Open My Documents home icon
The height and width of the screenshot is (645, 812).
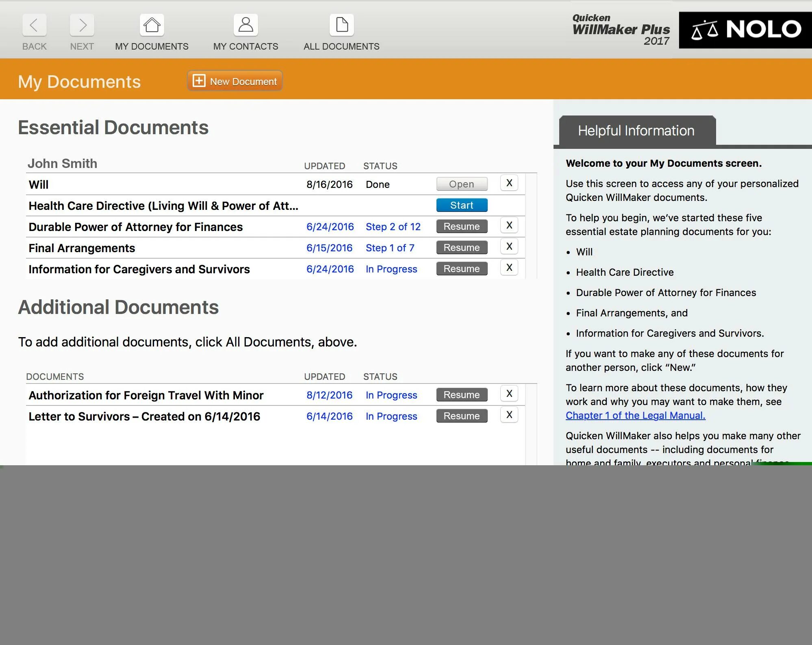pyautogui.click(x=152, y=25)
